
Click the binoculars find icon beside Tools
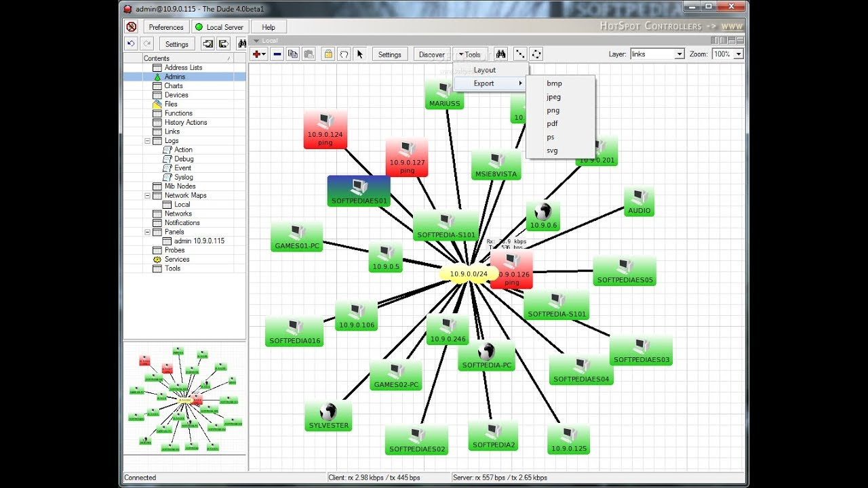pyautogui.click(x=501, y=54)
